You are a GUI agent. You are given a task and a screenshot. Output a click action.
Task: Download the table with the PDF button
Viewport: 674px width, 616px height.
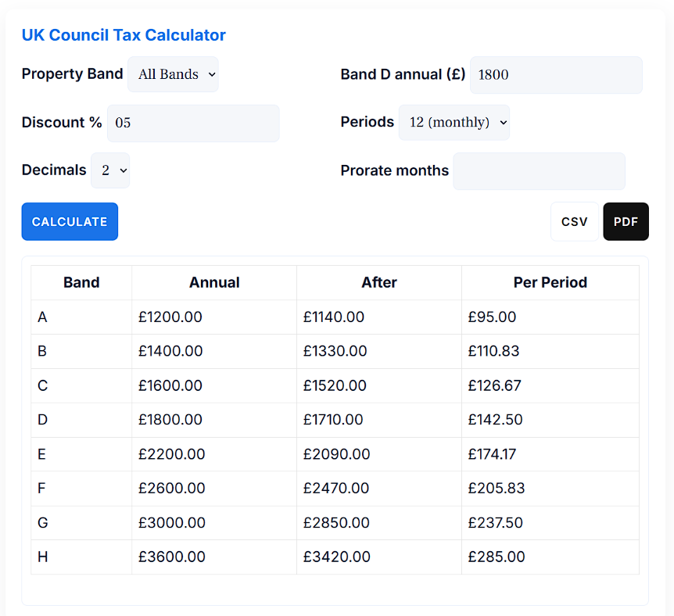coord(626,221)
